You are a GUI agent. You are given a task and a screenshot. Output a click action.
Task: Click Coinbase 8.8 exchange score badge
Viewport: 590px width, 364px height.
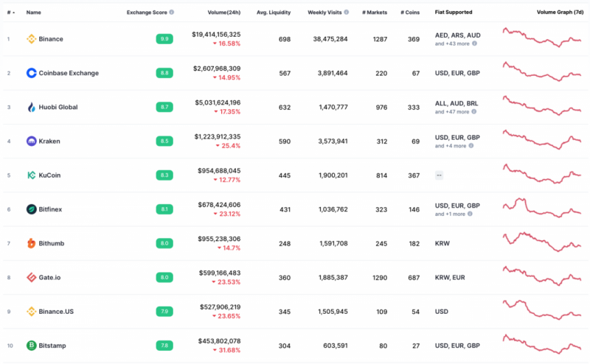[164, 73]
